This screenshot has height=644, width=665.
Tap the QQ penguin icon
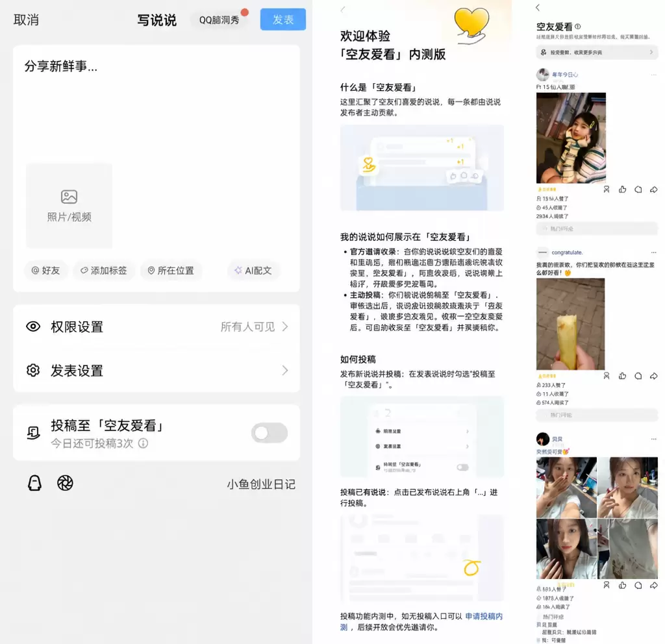tap(35, 483)
